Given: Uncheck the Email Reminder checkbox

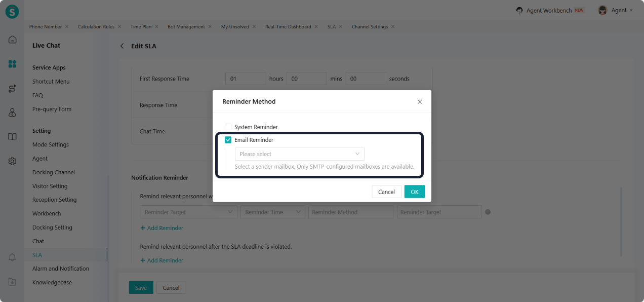Looking at the screenshot, I should point(228,140).
